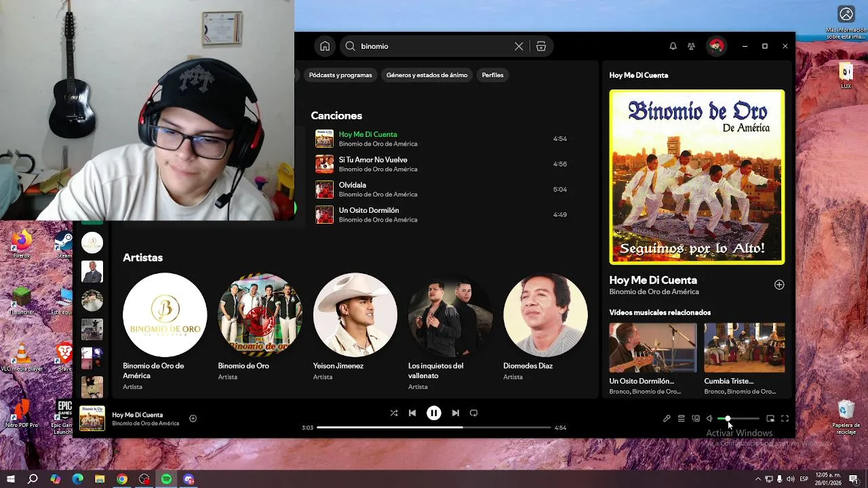Select the Géneros y estados de ánimo filter
868x488 pixels.
427,75
